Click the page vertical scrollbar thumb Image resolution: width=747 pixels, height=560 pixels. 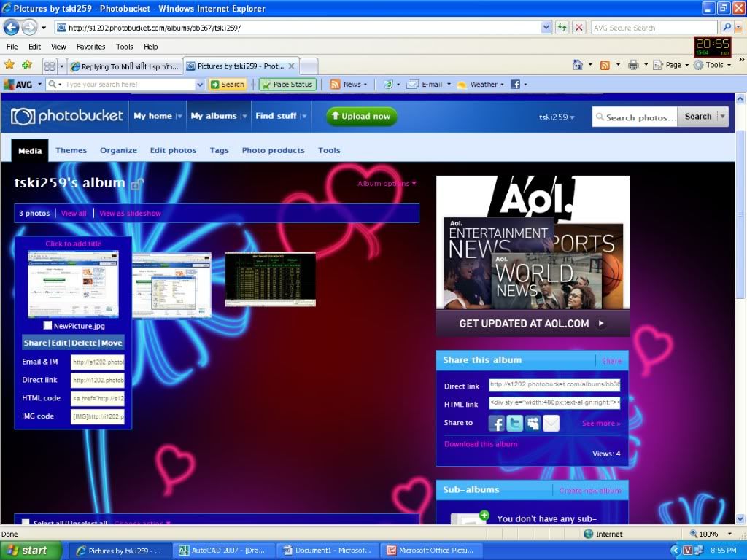740,214
